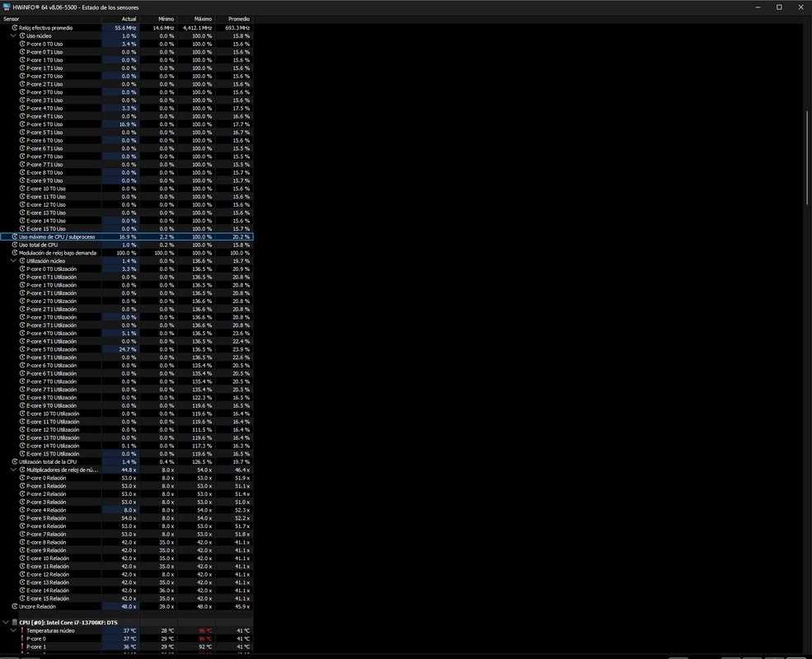This screenshot has width=812, height=659.
Task: Click the icon beside P-core 0 Relación
Action: (22, 478)
